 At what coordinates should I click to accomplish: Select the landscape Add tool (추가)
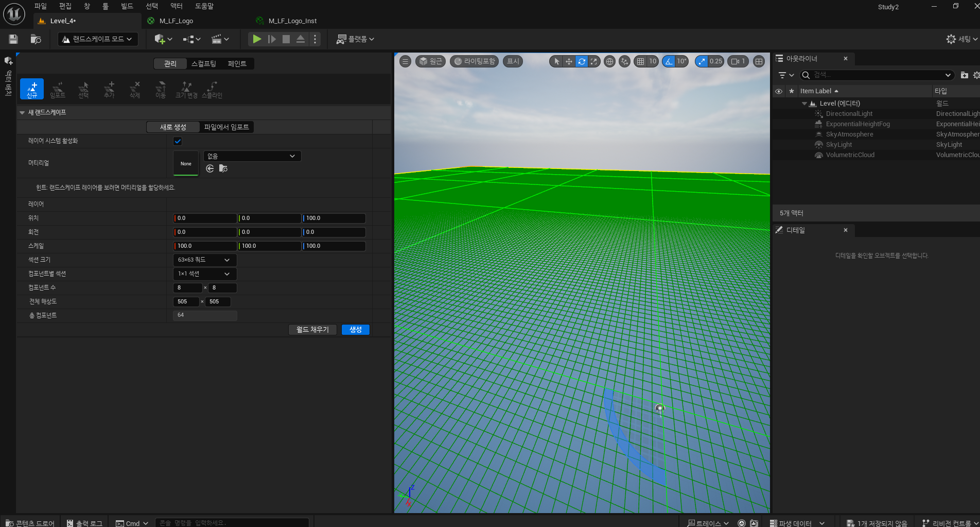[109, 89]
